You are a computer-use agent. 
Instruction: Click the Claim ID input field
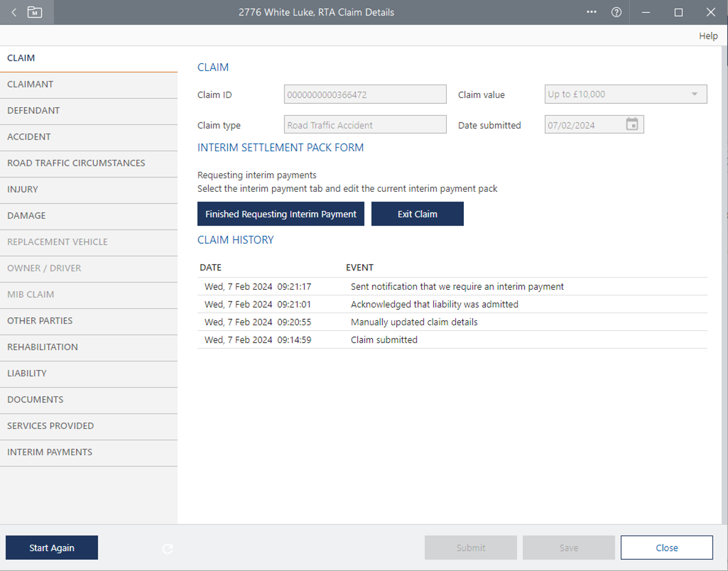click(x=365, y=94)
